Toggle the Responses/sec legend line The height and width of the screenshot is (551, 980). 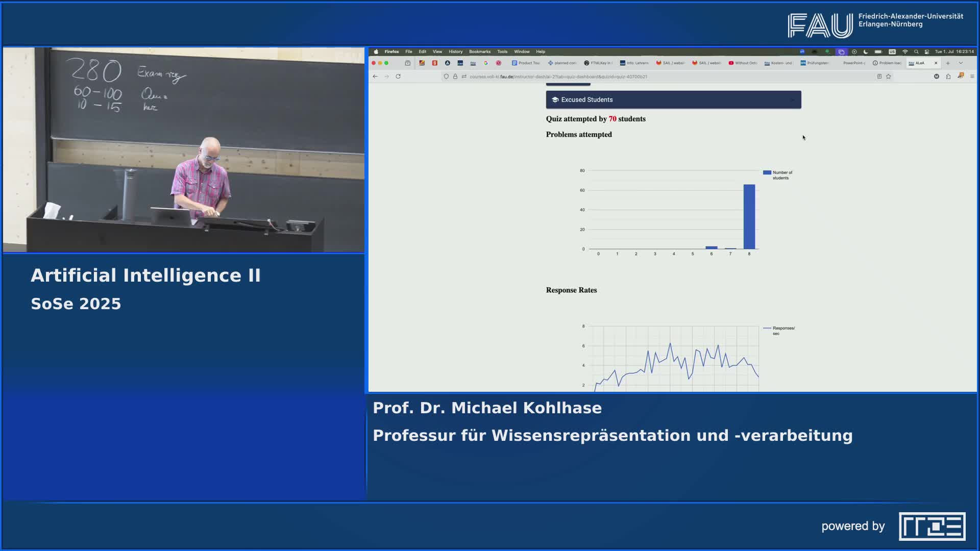click(x=767, y=328)
